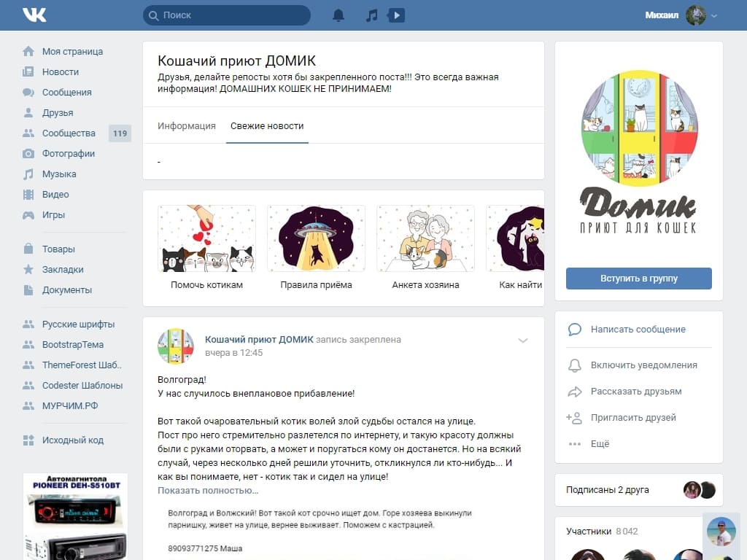Open Фотографии in the left sidebar
The image size is (747, 560).
(x=68, y=154)
